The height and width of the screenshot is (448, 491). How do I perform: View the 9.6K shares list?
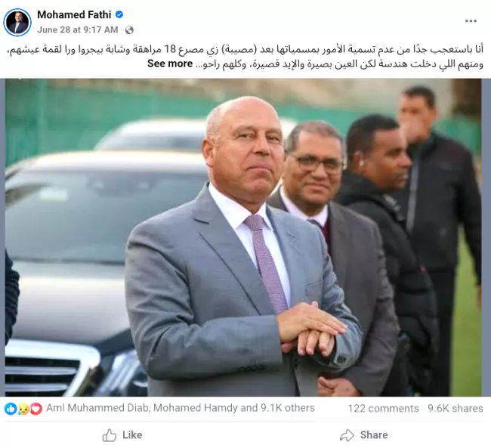pyautogui.click(x=455, y=409)
